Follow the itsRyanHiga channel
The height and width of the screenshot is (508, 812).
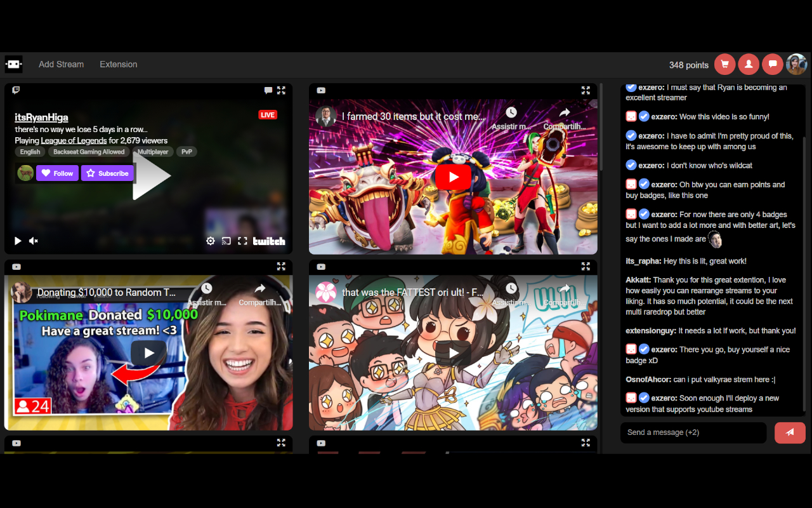coord(57,173)
